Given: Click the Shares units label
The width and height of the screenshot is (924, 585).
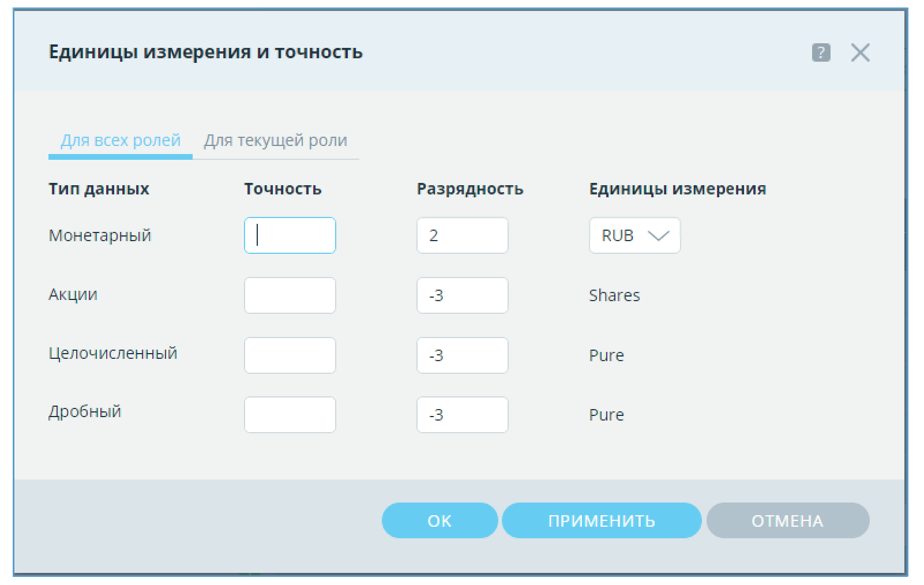Looking at the screenshot, I should (x=614, y=295).
